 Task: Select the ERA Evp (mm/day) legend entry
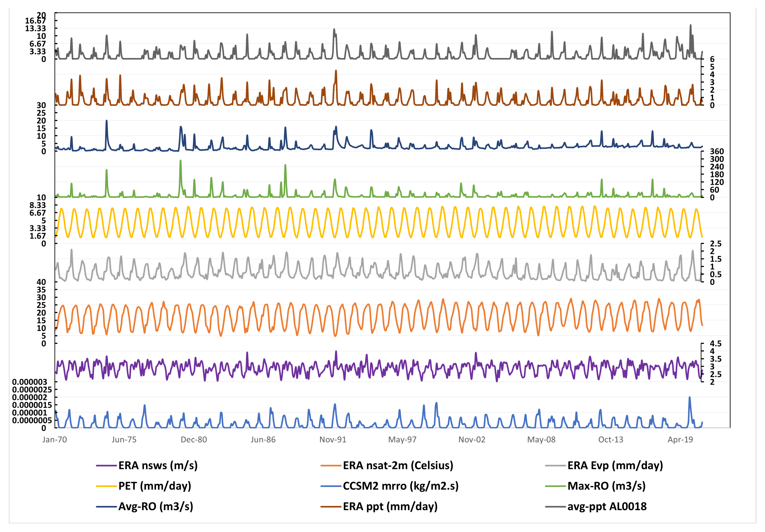point(615,465)
